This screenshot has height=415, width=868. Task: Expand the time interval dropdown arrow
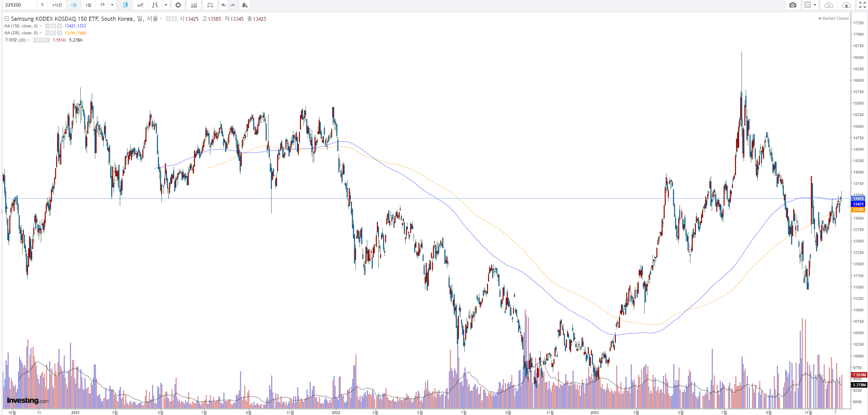[x=112, y=5]
